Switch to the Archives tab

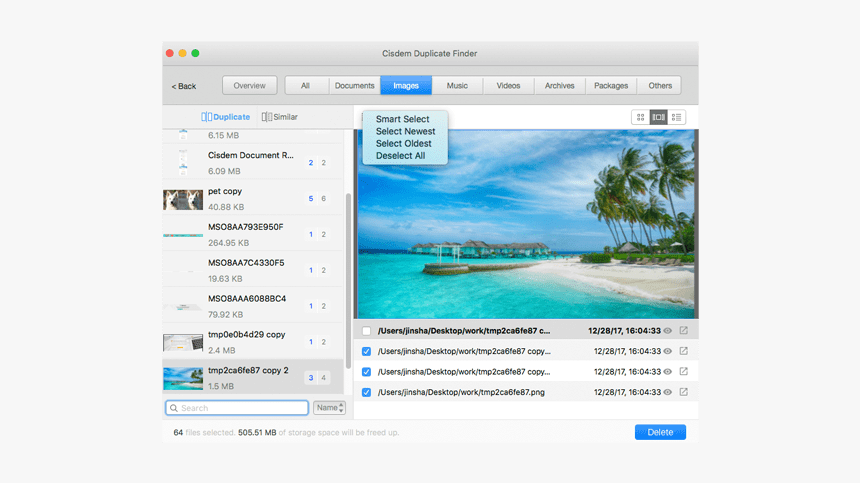click(559, 86)
